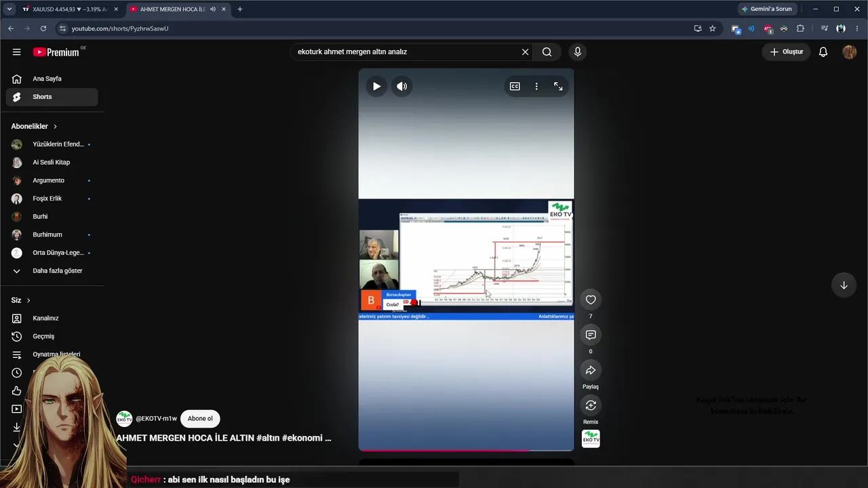The height and width of the screenshot is (488, 868).
Task: Open the YouTube guide hamburger menu
Action: point(16,52)
